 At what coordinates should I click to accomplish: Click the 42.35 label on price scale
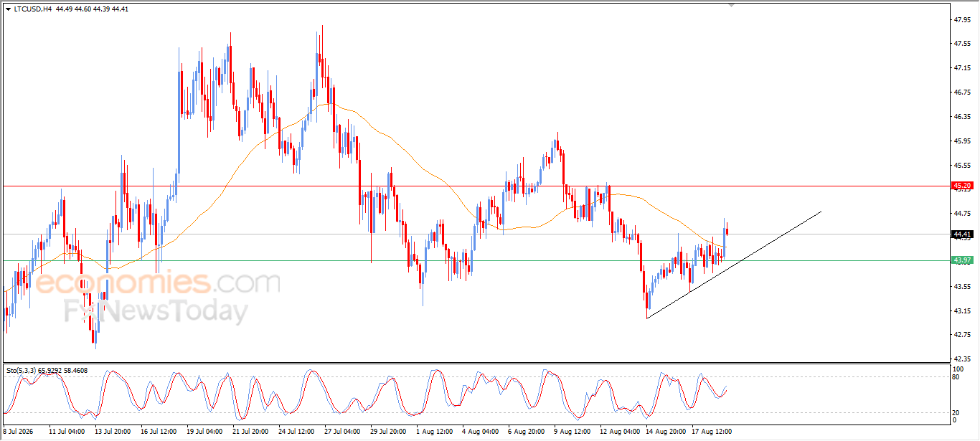(962, 358)
